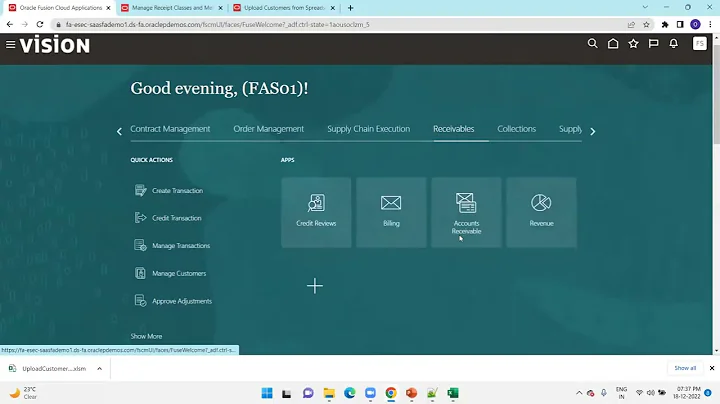Show previous tabs with left chevron

coord(119,132)
